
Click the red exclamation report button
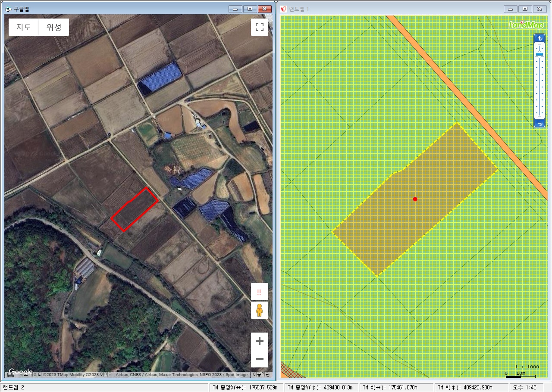[x=260, y=292]
